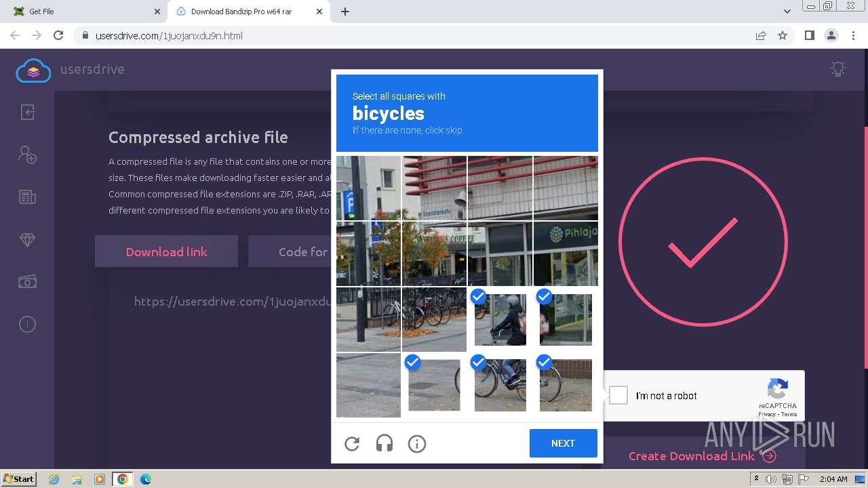Toggle the light bulb theme icon
868x488 pixels.
[839, 68]
